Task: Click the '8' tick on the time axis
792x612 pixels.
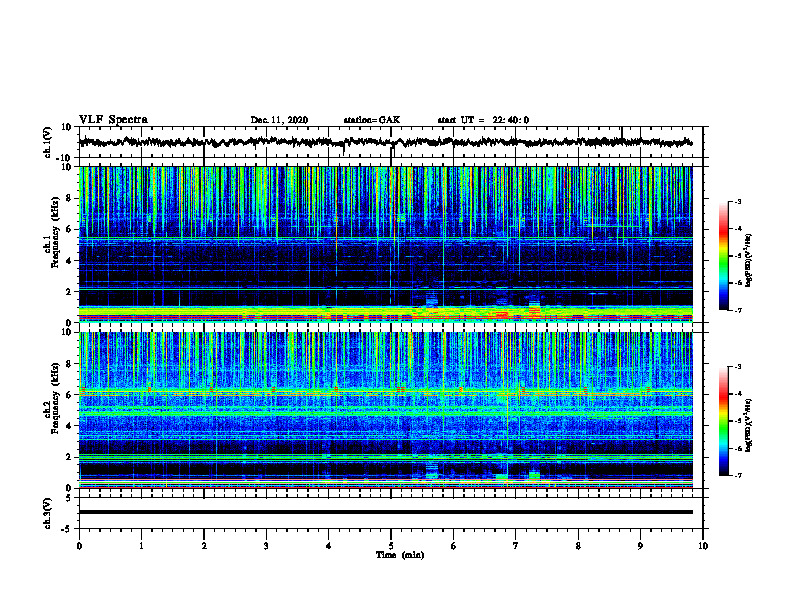Action: [x=578, y=546]
